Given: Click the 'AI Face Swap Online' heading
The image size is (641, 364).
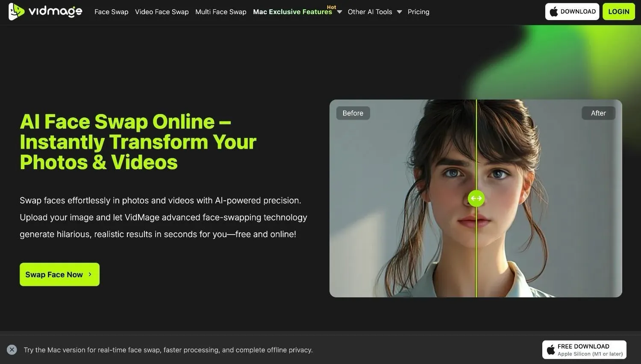Looking at the screenshot, I should [x=138, y=142].
